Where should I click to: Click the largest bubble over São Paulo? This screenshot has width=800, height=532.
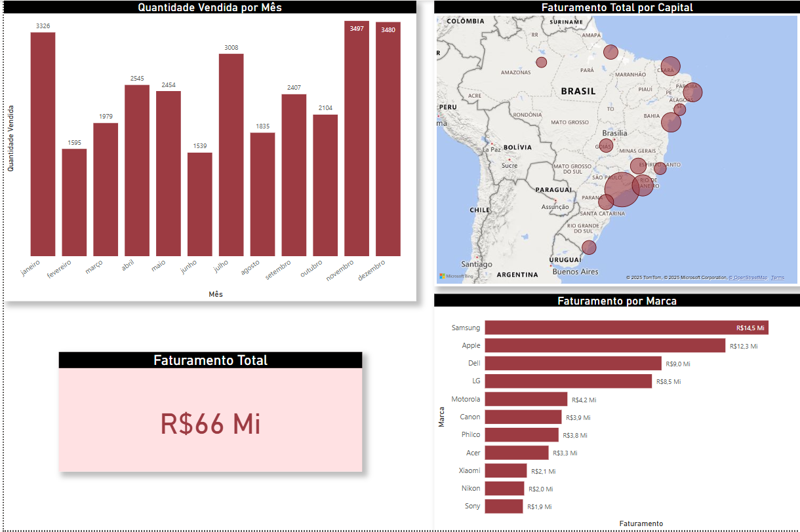click(x=622, y=189)
